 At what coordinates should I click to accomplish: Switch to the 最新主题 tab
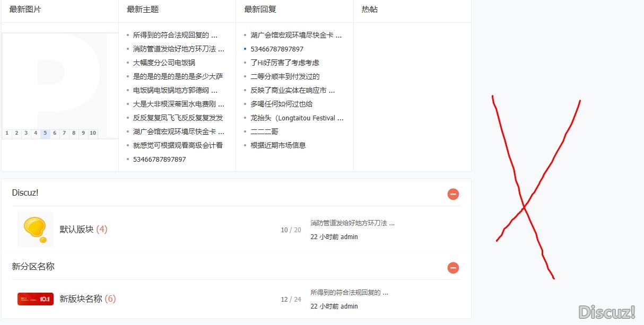143,10
